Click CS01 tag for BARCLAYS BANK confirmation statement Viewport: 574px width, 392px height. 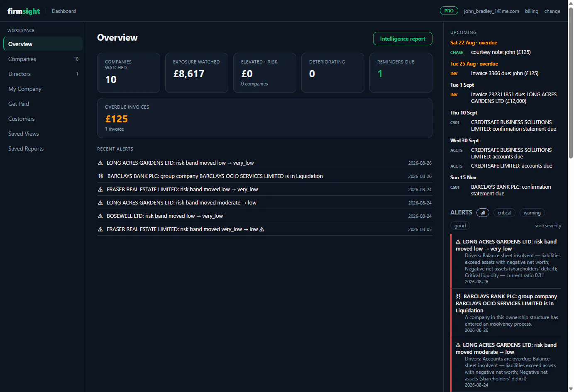point(455,187)
